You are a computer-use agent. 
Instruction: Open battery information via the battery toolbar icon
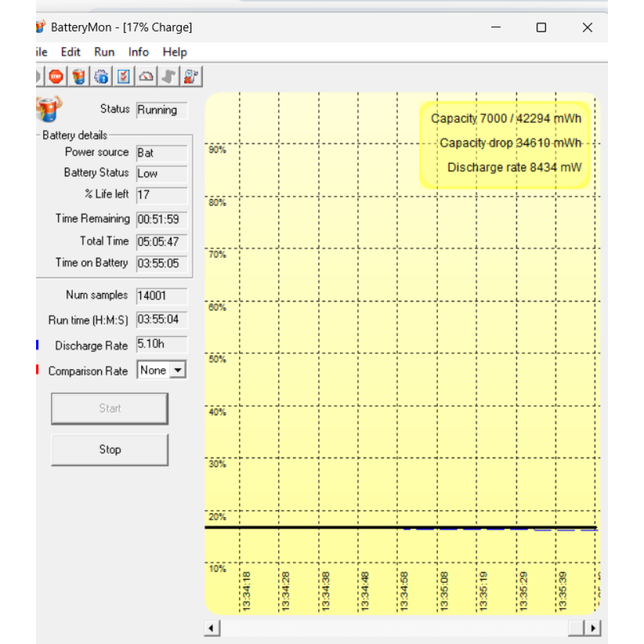pos(79,77)
